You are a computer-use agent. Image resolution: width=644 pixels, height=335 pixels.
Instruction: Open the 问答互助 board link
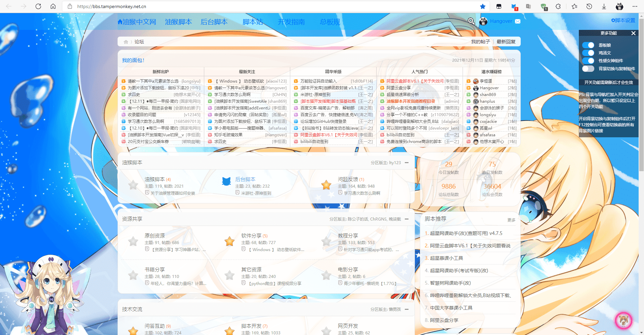[x=155, y=326]
